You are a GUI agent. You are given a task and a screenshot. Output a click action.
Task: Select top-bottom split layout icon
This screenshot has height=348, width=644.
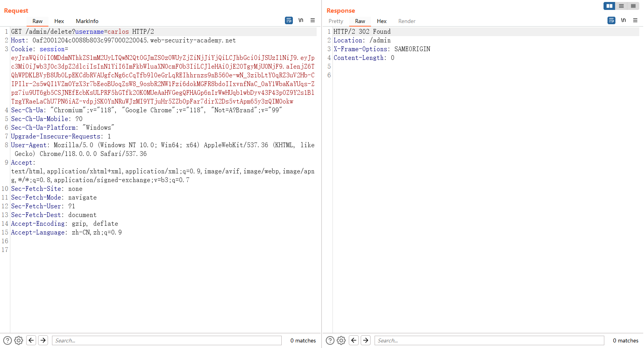[621, 6]
